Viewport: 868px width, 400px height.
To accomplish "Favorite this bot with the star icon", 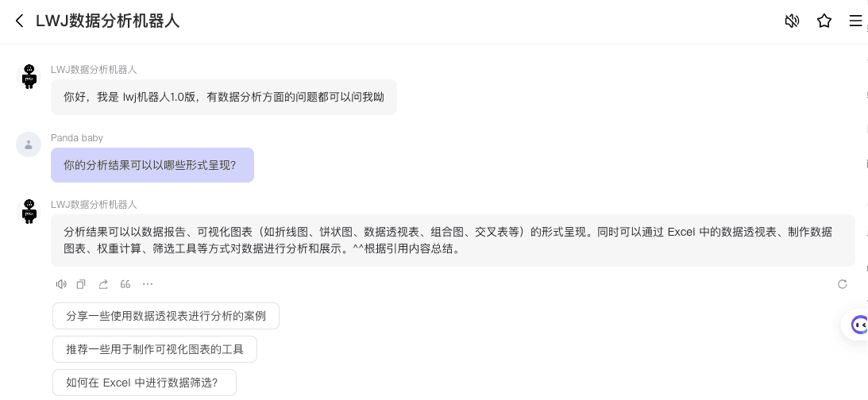I will pos(824,21).
